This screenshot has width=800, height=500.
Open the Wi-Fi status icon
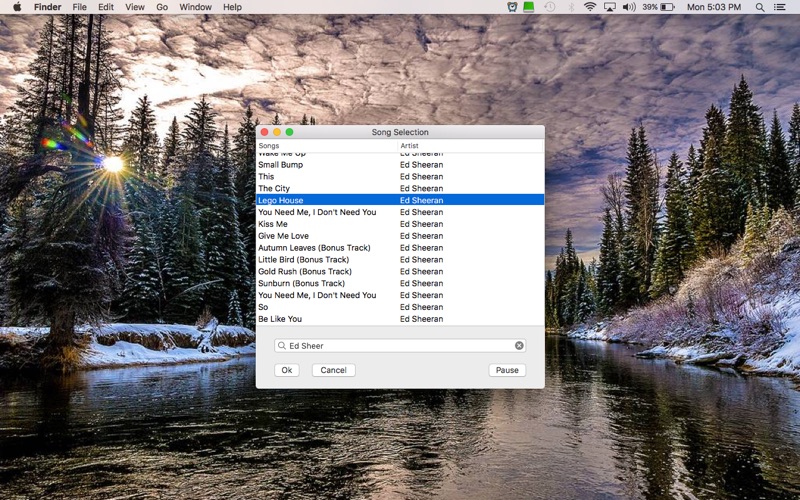pyautogui.click(x=590, y=7)
